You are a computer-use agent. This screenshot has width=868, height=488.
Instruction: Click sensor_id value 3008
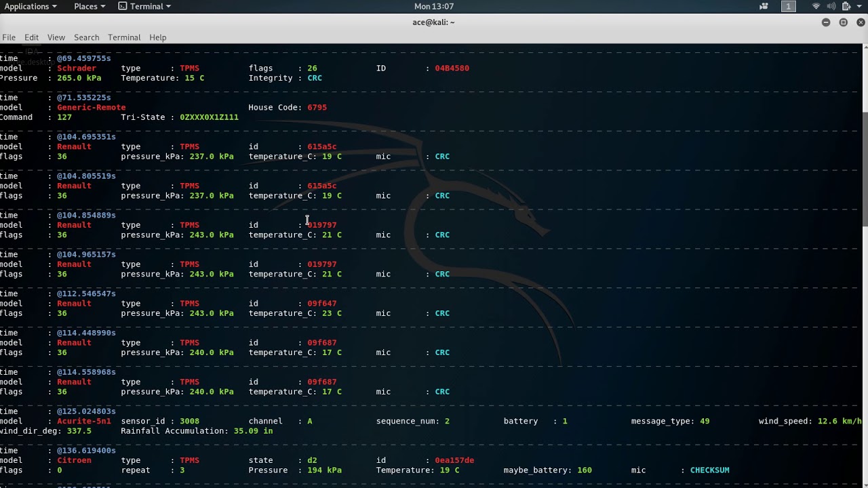click(x=190, y=422)
